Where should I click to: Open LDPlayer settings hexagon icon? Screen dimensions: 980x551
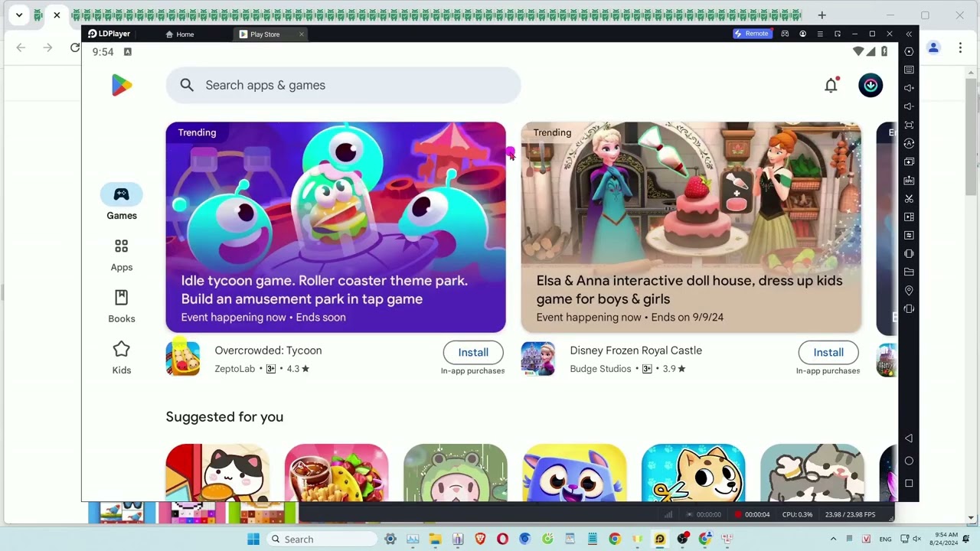tap(909, 51)
